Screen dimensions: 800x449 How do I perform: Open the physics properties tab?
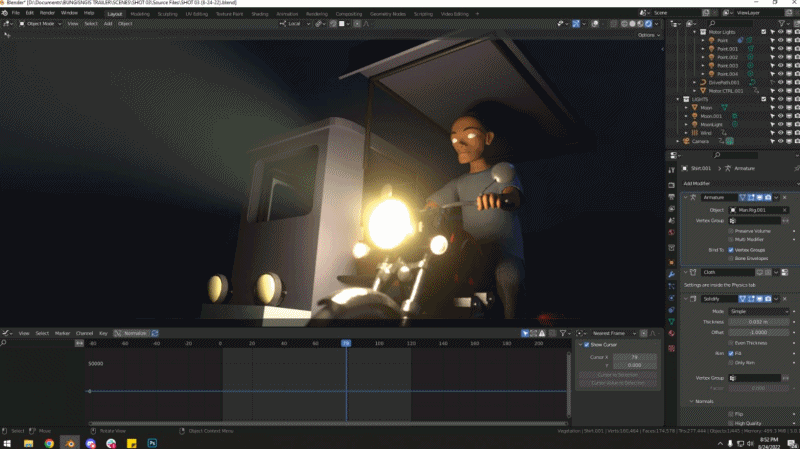pyautogui.click(x=671, y=297)
